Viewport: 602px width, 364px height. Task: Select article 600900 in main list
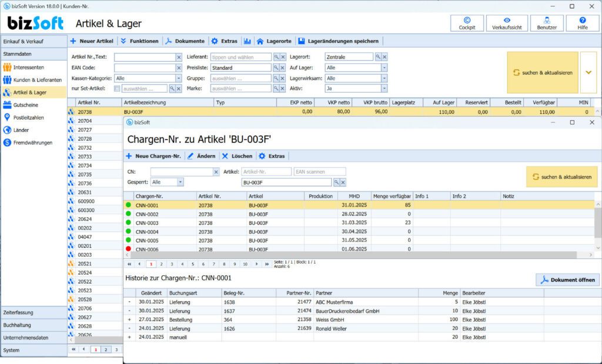[x=95, y=201]
